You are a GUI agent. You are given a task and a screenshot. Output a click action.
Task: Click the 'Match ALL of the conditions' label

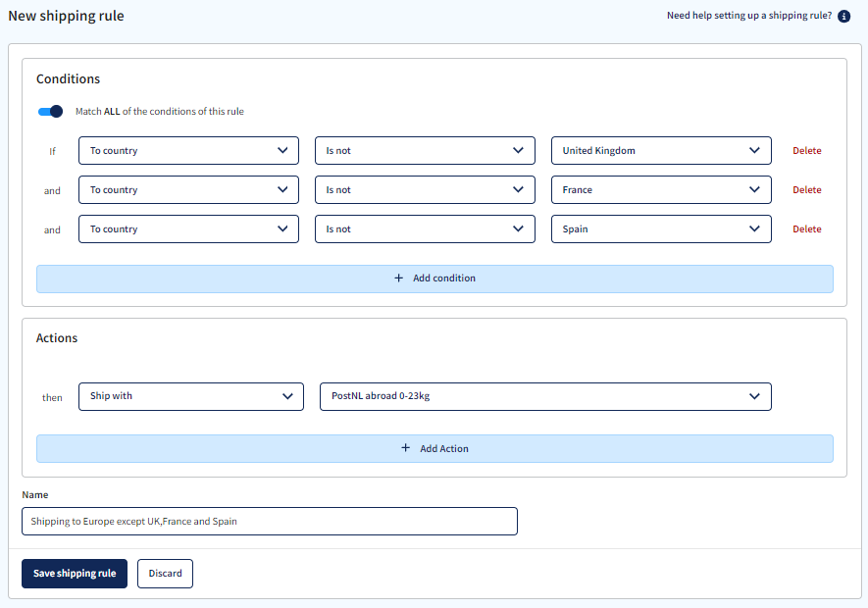(x=160, y=111)
